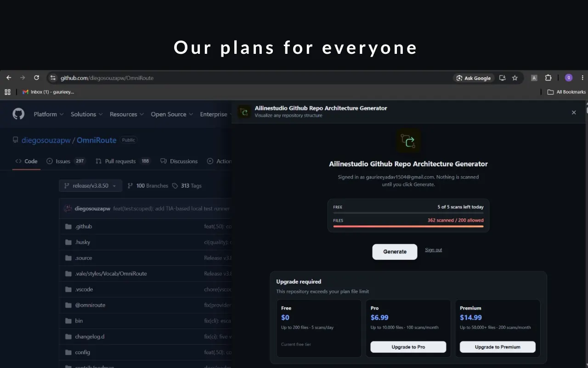Expand the Enterprise dropdown
This screenshot has width=588, height=368.
(216, 114)
